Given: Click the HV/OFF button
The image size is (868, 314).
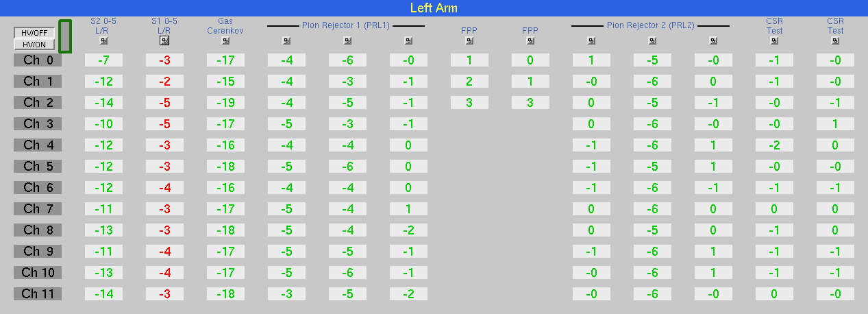Looking at the screenshot, I should [34, 33].
